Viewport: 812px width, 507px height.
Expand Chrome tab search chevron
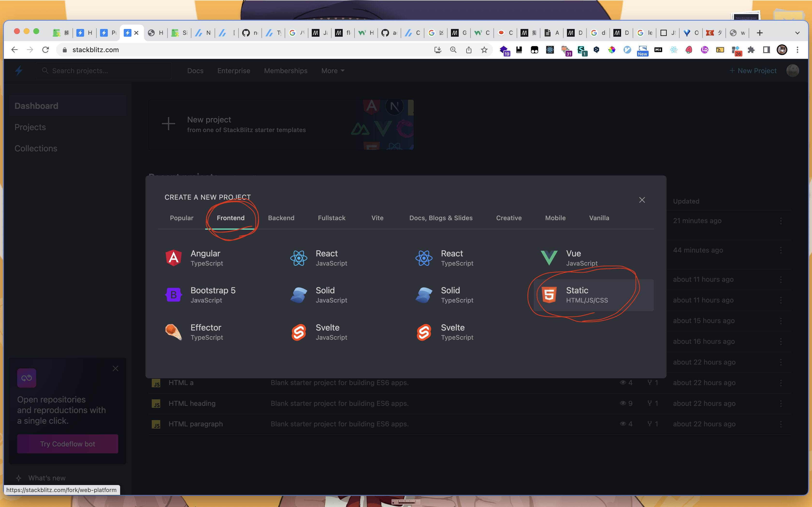tap(797, 33)
